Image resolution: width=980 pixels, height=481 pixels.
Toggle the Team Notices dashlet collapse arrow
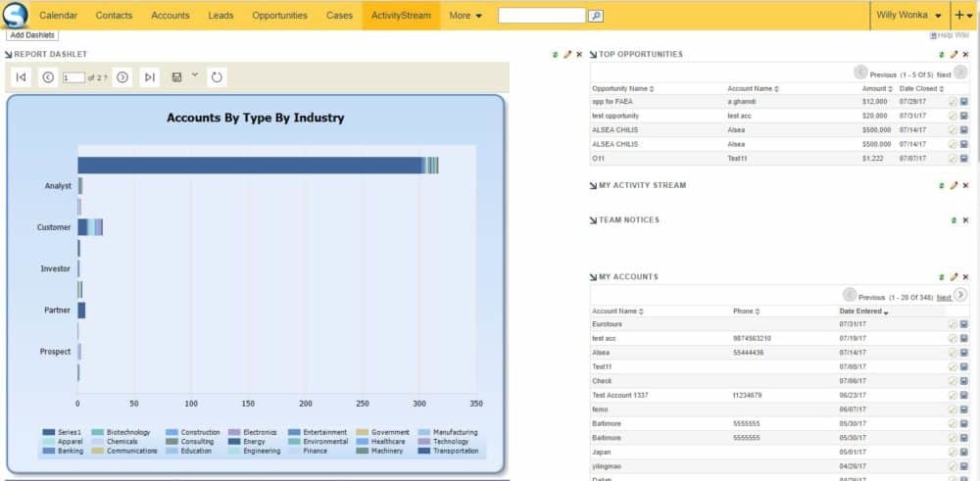point(593,220)
